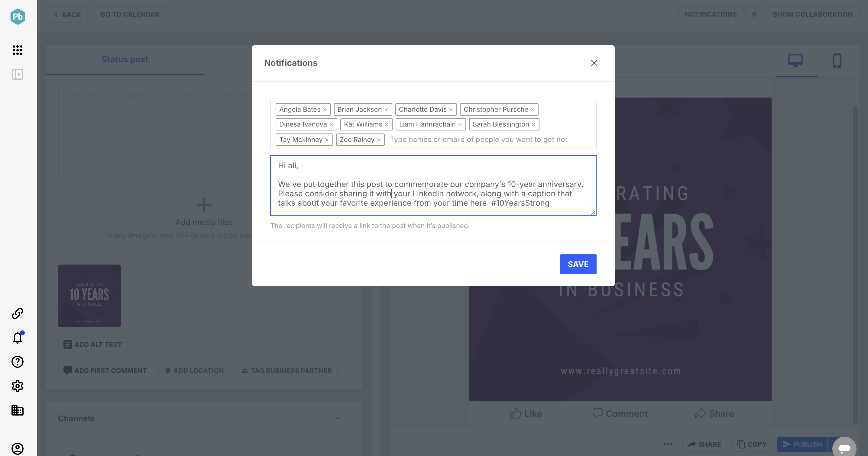Click Share icon in post preview
868x456 pixels.
pyautogui.click(x=700, y=413)
